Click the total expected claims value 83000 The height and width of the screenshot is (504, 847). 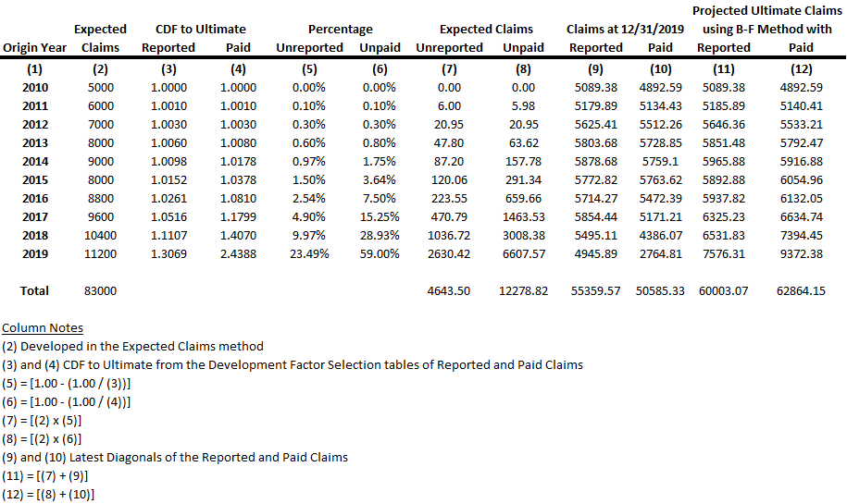[x=100, y=290]
